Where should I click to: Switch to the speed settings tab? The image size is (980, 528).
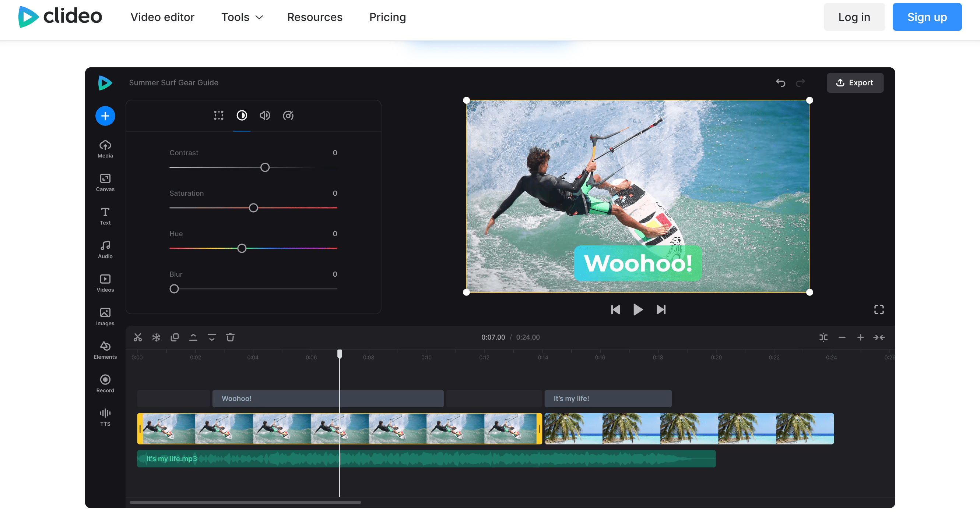(x=288, y=116)
